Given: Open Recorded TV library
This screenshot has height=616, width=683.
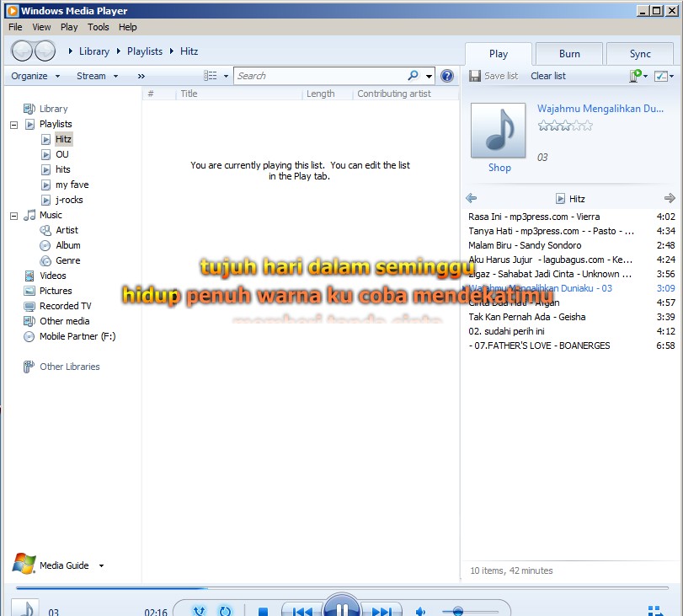Looking at the screenshot, I should point(66,306).
